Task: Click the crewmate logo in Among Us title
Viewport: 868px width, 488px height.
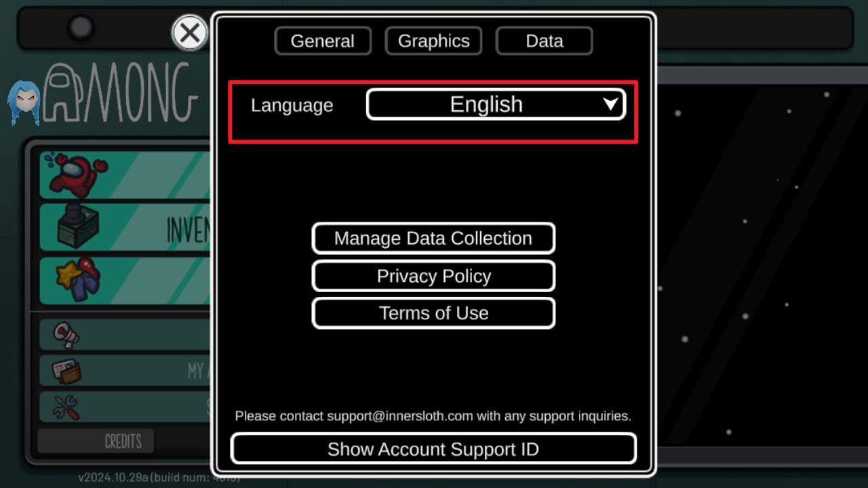Action: (65, 93)
